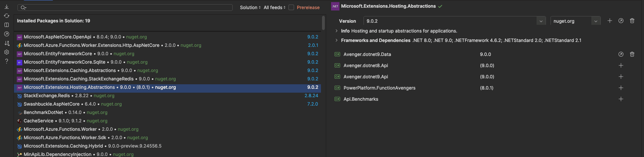Select Microsoft.Azure.Functions.Worker.Extensions.Http.AspNetCore package
The image size is (644, 157).
pos(167,45)
